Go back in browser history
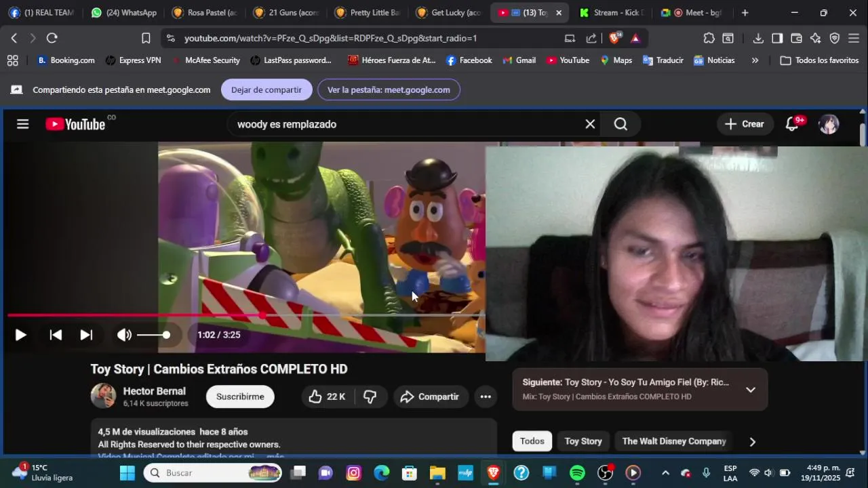The height and width of the screenshot is (488, 868). point(14,38)
